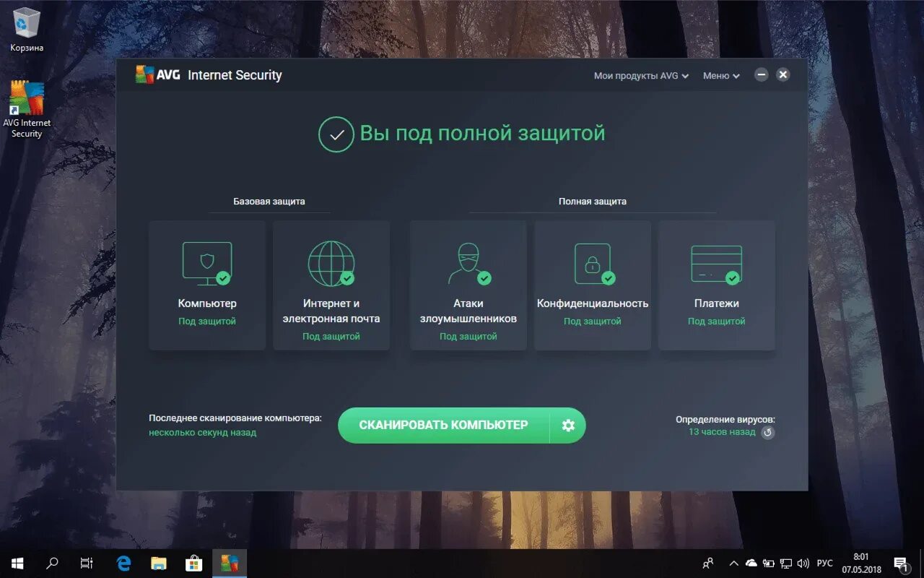The image size is (924, 578).
Task: Select the AVG Internet Security desktop shortcut
Action: [x=27, y=109]
